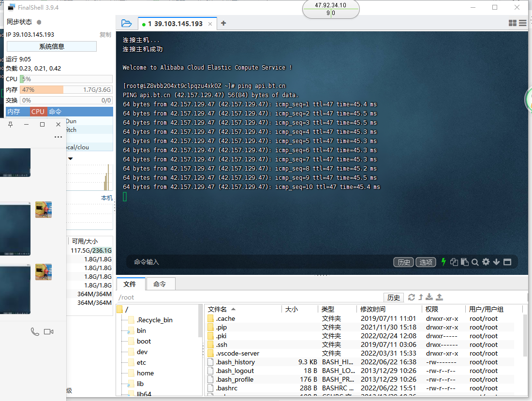Open the 选项 options button
The width and height of the screenshot is (532, 401).
click(x=426, y=262)
